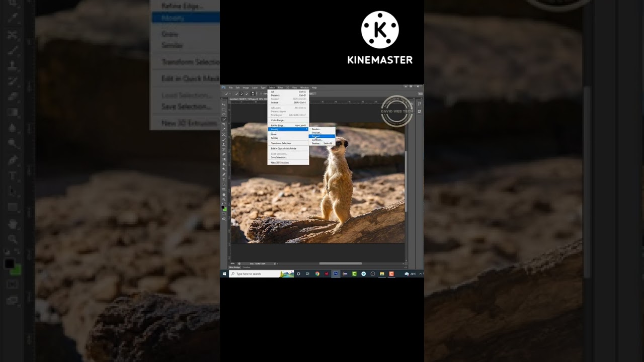644x362 pixels.
Task: Select the Spot Healing Brush tool
Action: (x=224, y=134)
